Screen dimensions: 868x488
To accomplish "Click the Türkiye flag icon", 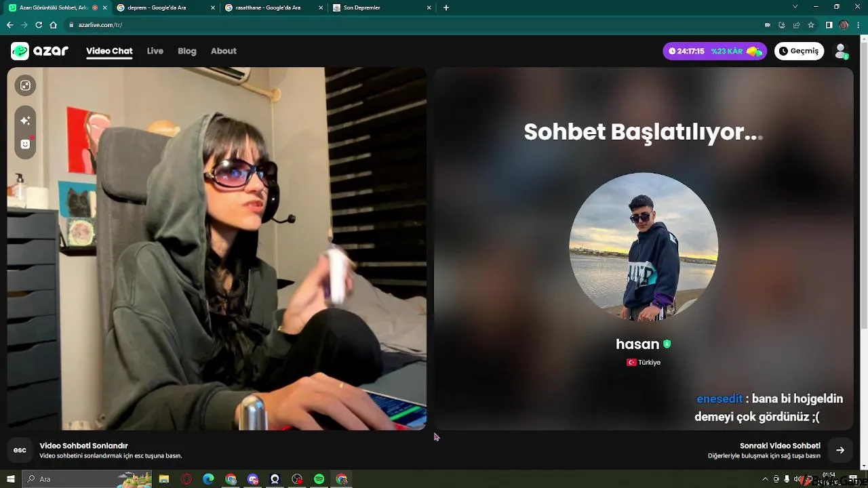I will point(631,363).
